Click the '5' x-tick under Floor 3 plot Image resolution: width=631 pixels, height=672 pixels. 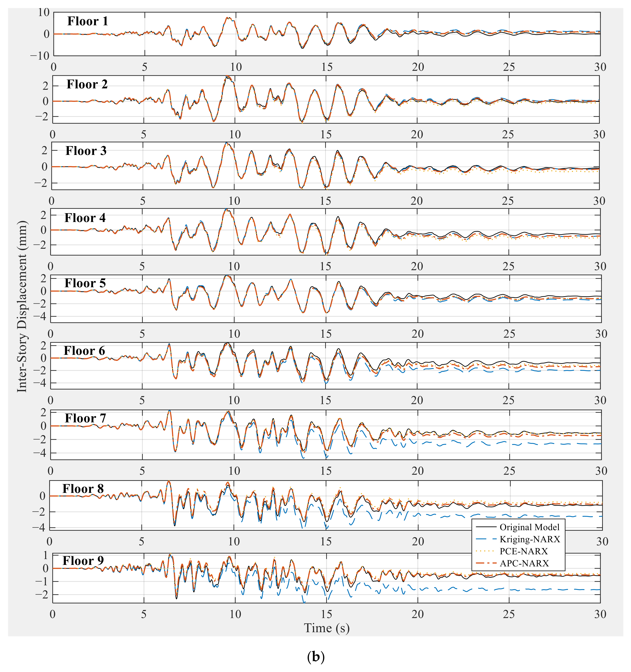tap(143, 201)
